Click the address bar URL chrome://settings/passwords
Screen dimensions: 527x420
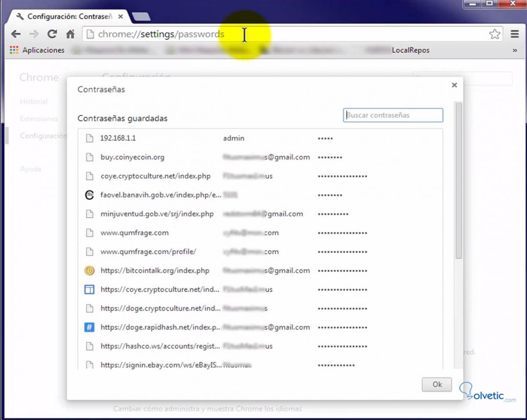click(x=161, y=34)
